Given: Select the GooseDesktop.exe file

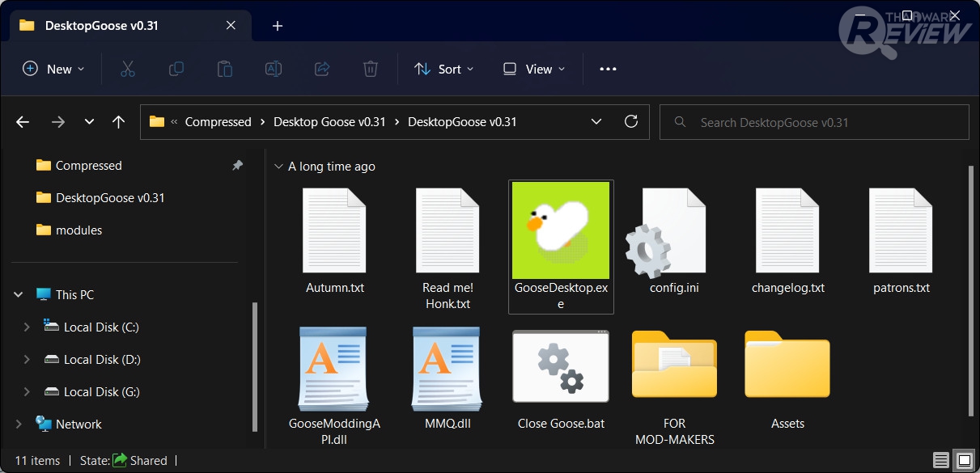Looking at the screenshot, I should click(561, 246).
